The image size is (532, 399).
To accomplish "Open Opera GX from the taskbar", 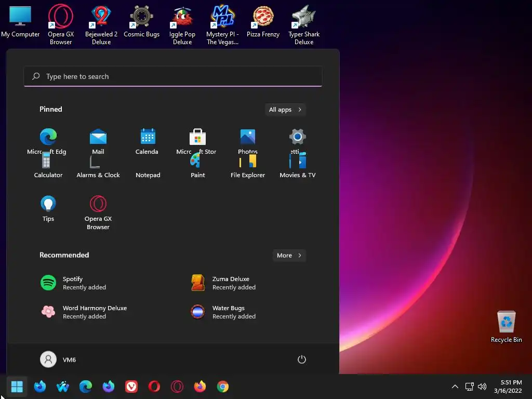I will point(177,387).
